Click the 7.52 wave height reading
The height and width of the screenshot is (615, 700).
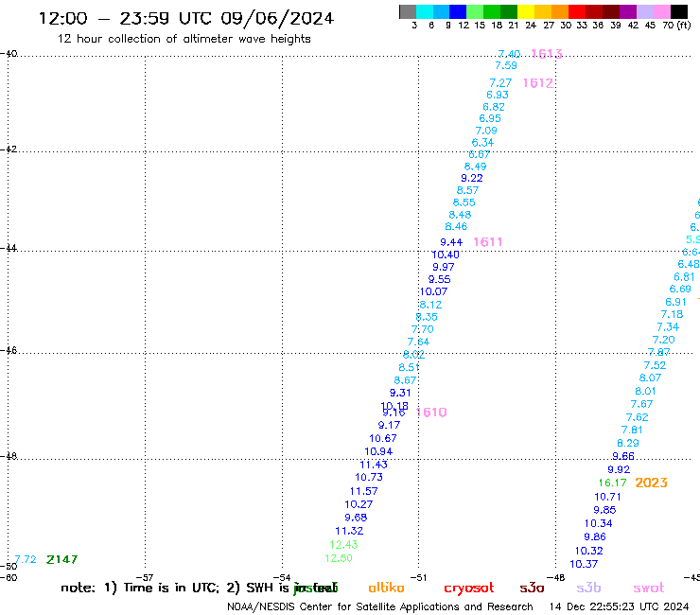(x=655, y=366)
